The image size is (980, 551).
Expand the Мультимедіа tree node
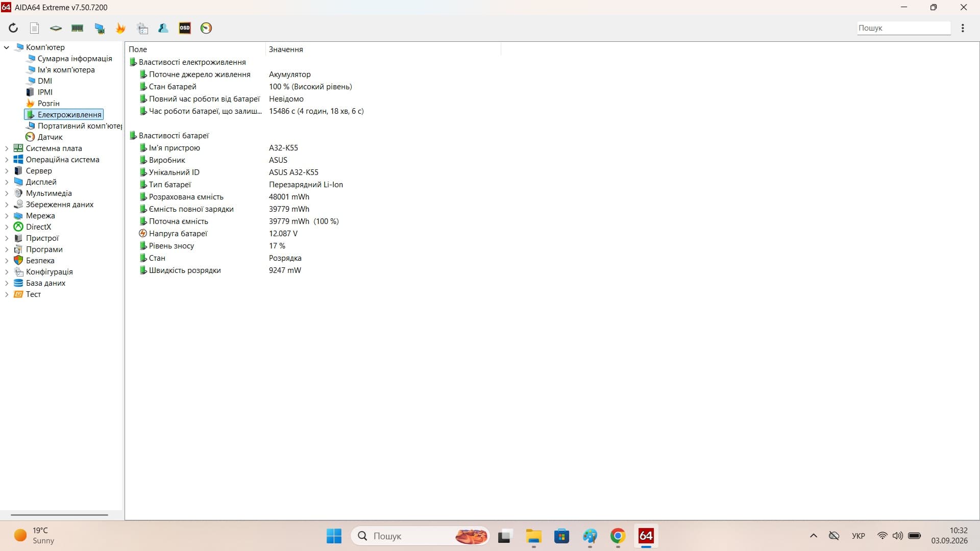tap(7, 193)
